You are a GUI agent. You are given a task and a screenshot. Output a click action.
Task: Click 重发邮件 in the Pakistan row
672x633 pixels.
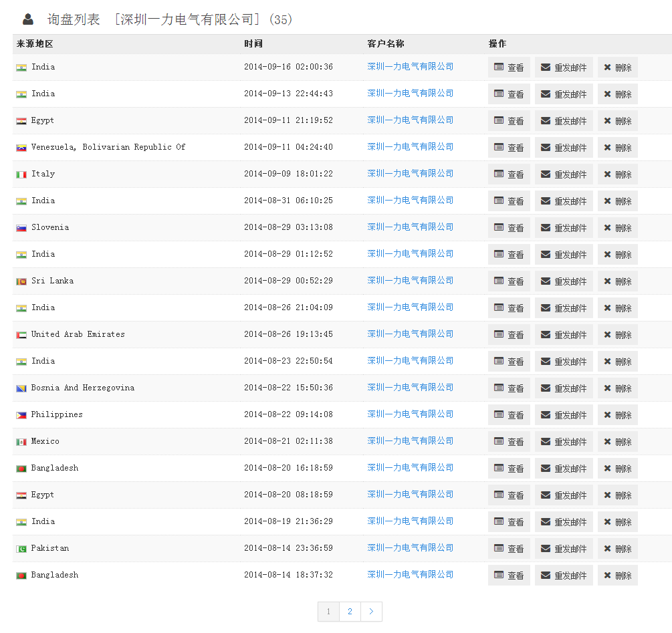point(564,549)
